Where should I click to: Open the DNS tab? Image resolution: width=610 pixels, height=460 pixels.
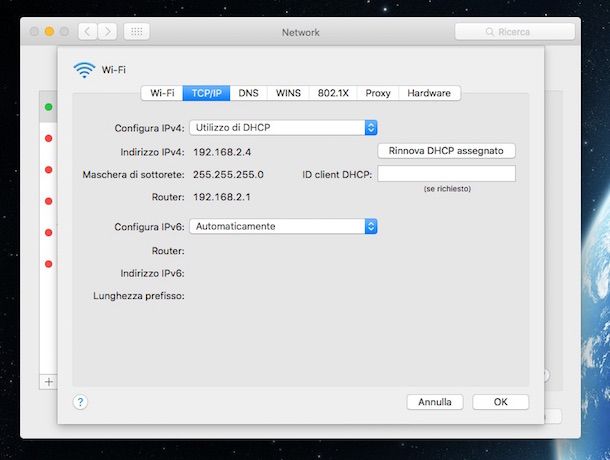(x=249, y=93)
